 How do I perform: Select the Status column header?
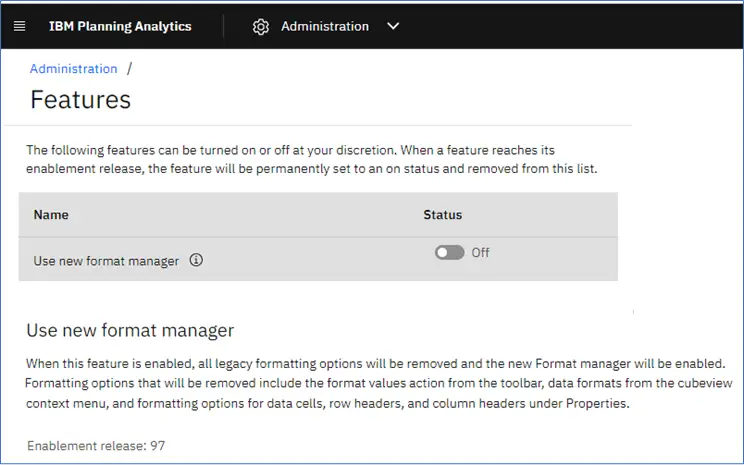pos(442,214)
